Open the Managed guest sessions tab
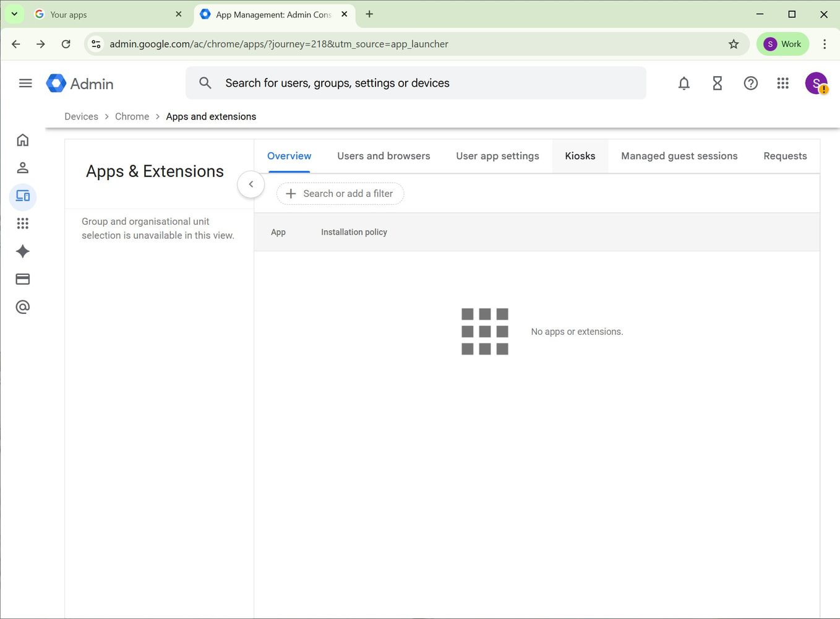The height and width of the screenshot is (619, 840). [679, 156]
